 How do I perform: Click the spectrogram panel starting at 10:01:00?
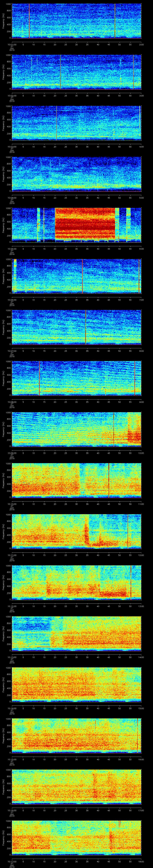77,21
